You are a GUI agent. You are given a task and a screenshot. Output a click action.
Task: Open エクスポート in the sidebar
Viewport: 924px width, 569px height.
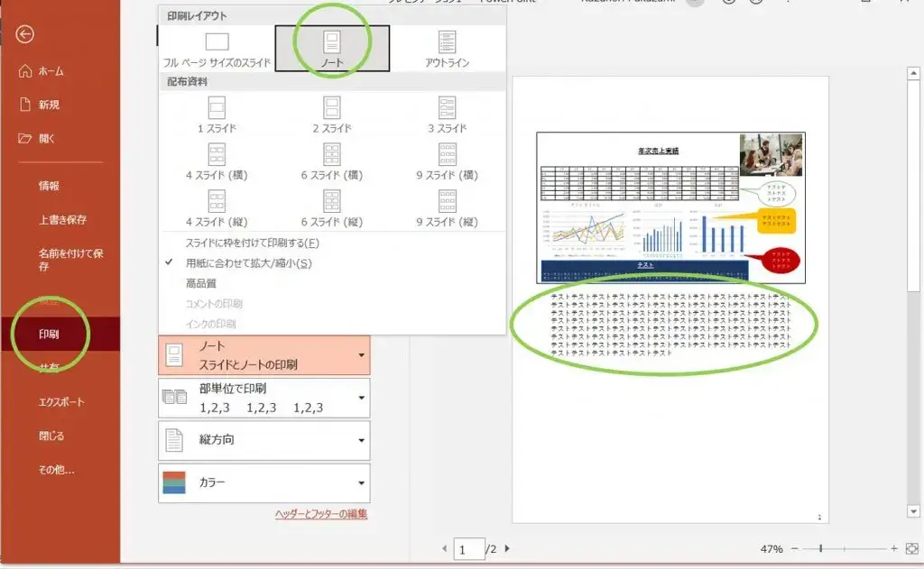(60, 401)
